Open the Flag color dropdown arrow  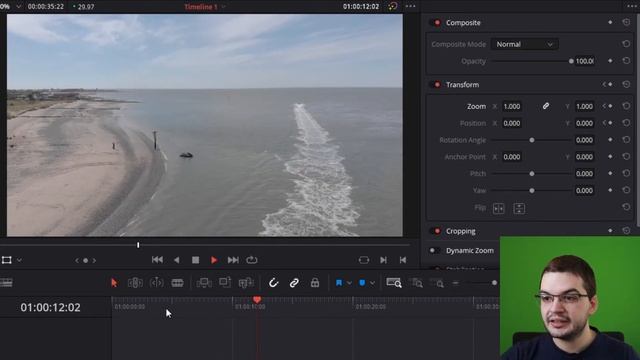point(349,283)
